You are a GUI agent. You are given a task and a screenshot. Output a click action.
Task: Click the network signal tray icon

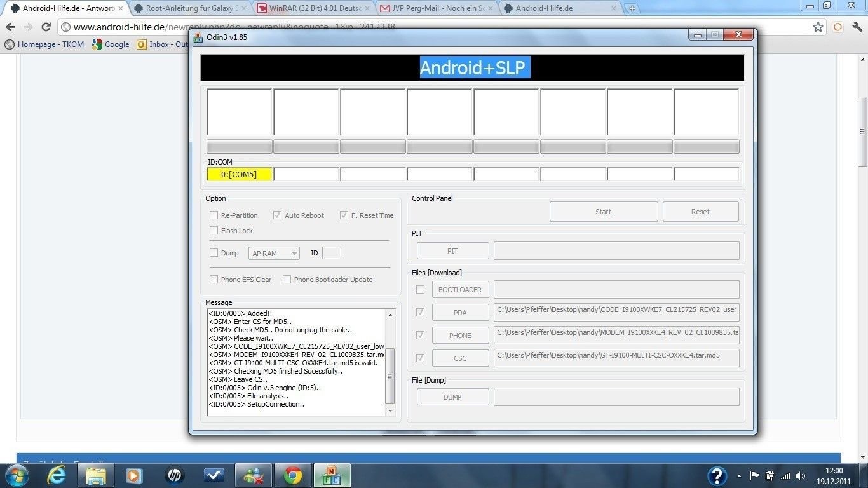click(x=785, y=476)
